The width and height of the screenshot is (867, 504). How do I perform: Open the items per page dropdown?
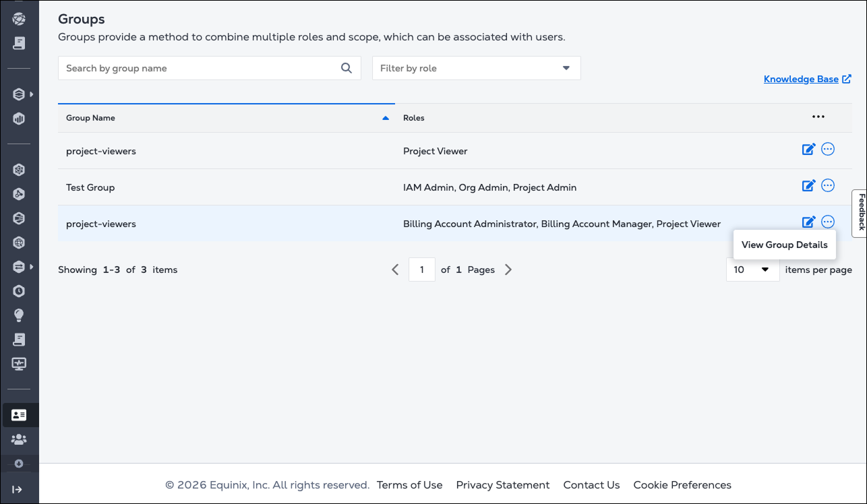(x=752, y=270)
